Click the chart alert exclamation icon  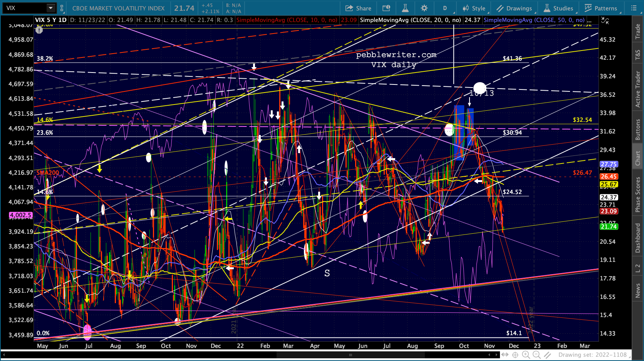[39, 30]
